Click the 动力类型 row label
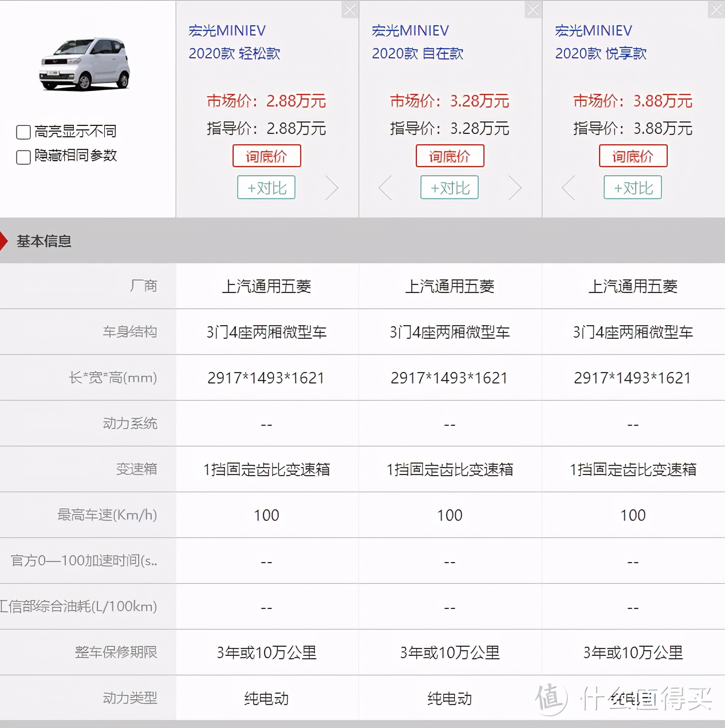 tap(130, 698)
